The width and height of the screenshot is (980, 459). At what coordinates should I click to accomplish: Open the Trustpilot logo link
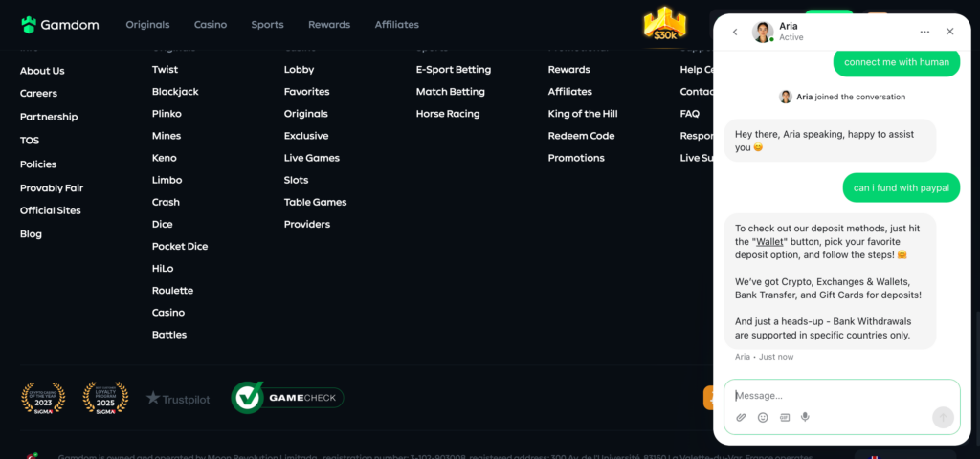coord(178,399)
